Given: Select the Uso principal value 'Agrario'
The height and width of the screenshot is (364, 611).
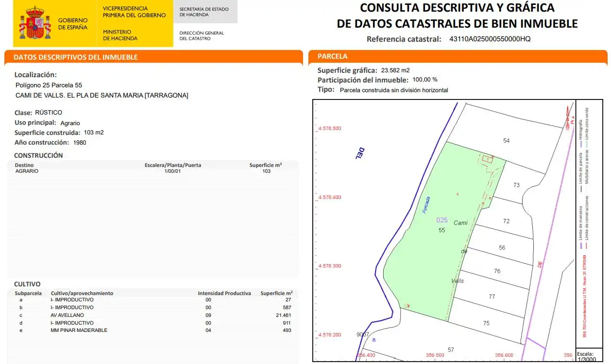Looking at the screenshot, I should (x=70, y=123).
